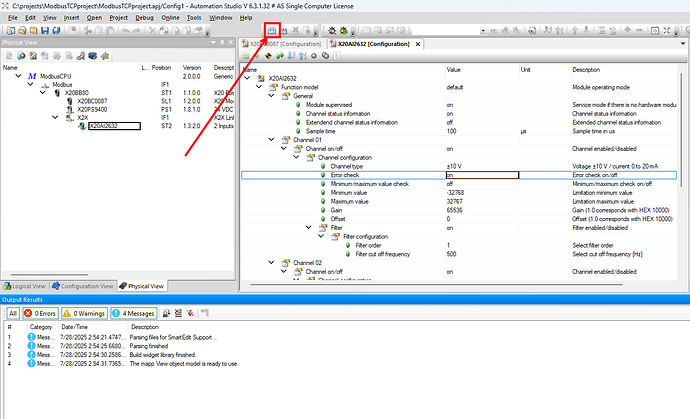Click the Save blue floppy disk icon
The image size is (690, 419).
tap(45, 30)
